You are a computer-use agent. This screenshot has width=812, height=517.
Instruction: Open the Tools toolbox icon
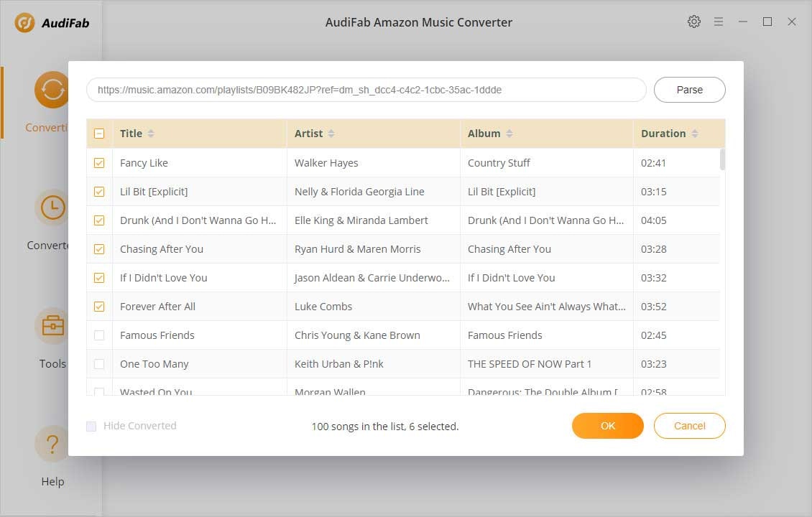[x=52, y=326]
